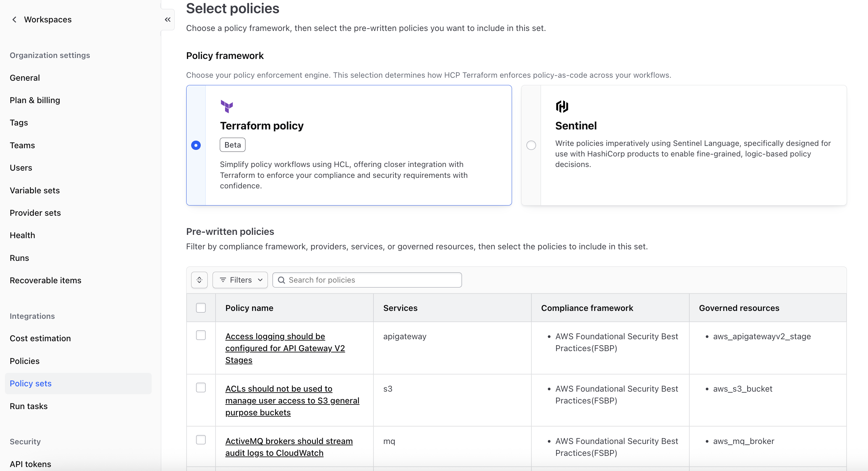
Task: Click the Pre-written policies heading
Action: point(230,232)
